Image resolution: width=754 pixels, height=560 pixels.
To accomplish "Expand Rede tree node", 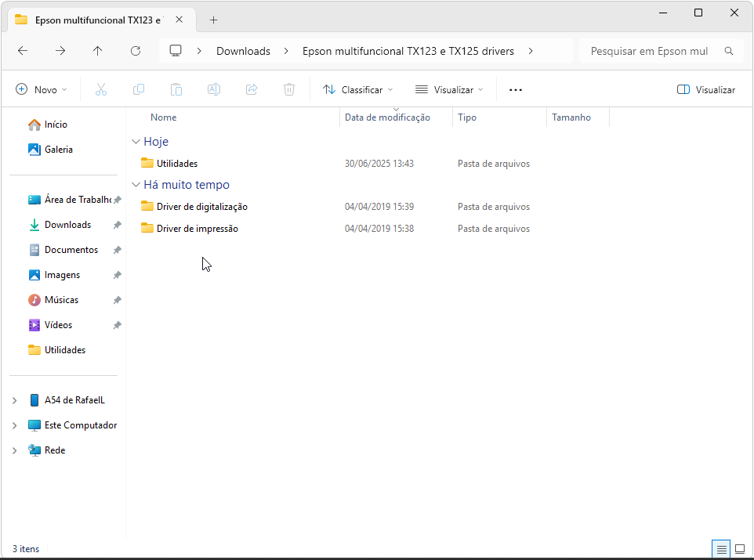I will [x=14, y=450].
